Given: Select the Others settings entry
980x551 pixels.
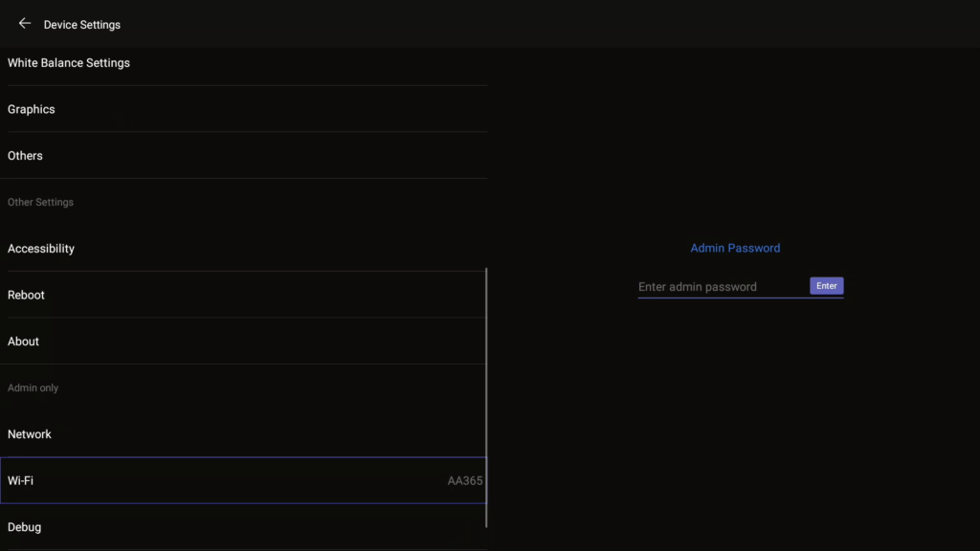Looking at the screenshot, I should point(244,156).
